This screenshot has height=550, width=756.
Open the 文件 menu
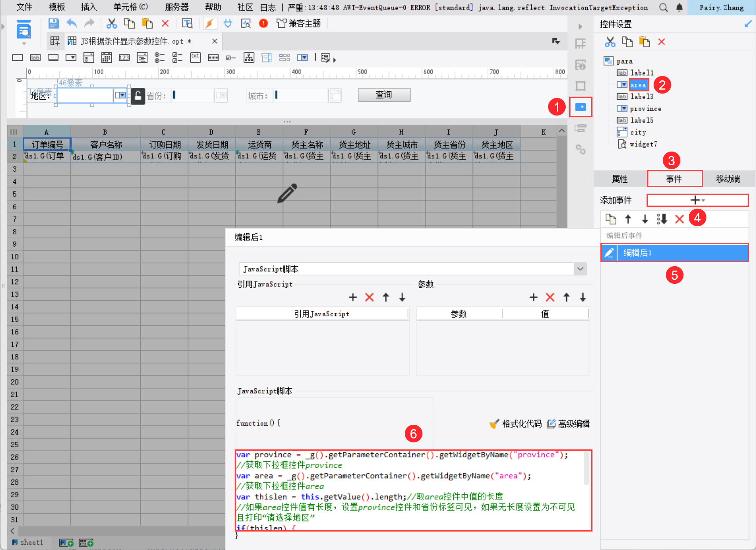tap(24, 7)
